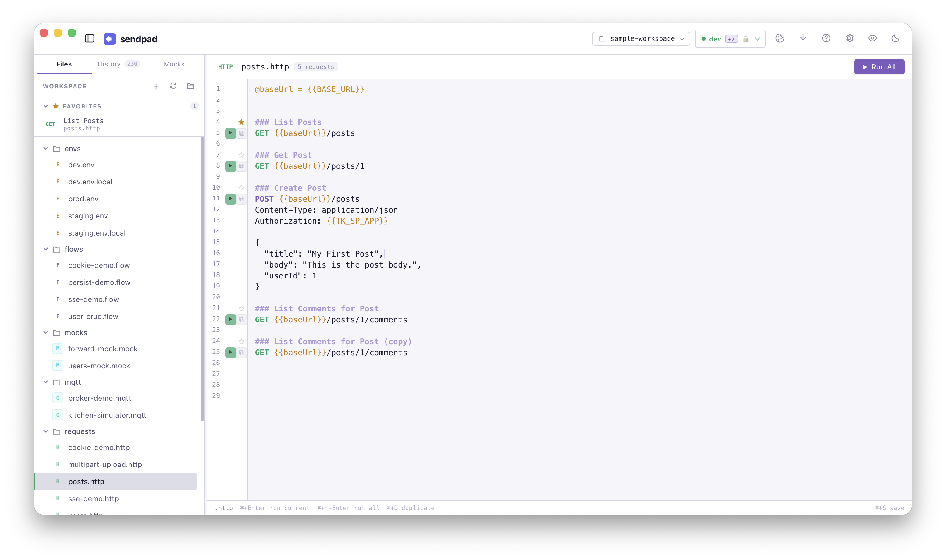Viewport: 946px width, 560px height.
Task: Click the sendpad logo icon
Action: click(x=109, y=39)
